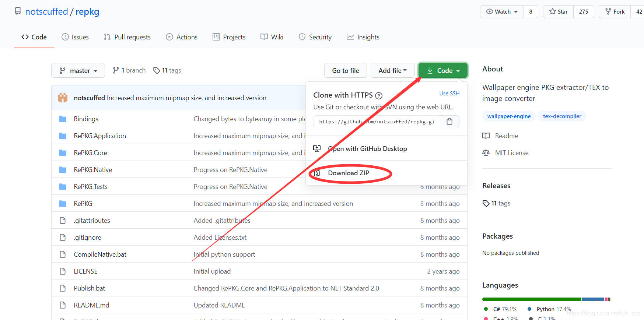Click the RePKG.Tests folder icon
Viewport: 644px width, 320px height.
(63, 187)
